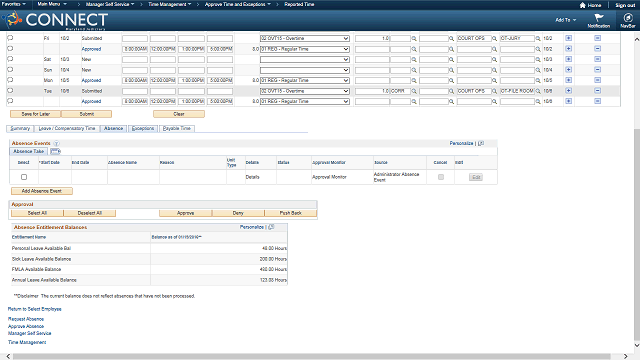This screenshot has height=360, width=640.
Task: Follow the Return to Select Employee link
Action: pos(35,309)
